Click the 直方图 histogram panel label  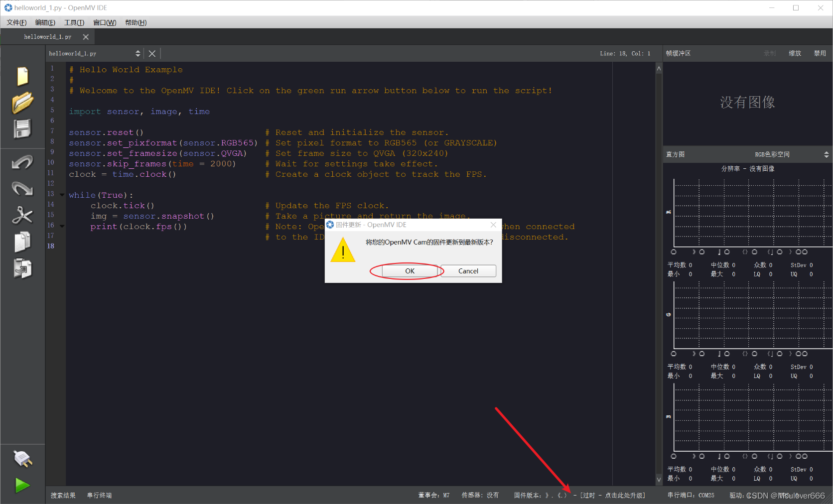[675, 154]
